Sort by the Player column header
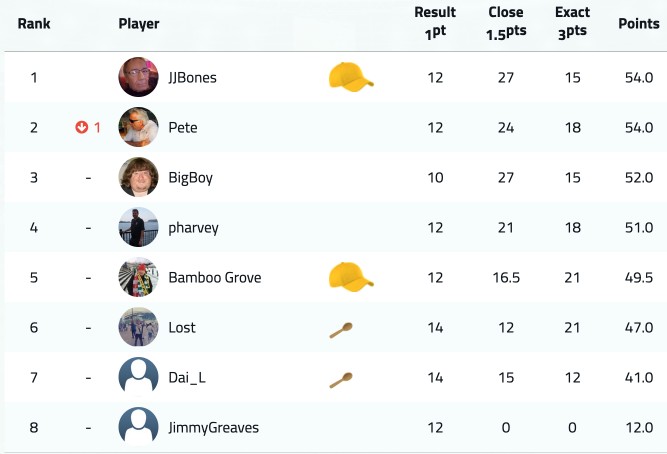The height and width of the screenshot is (454, 667). 139,24
